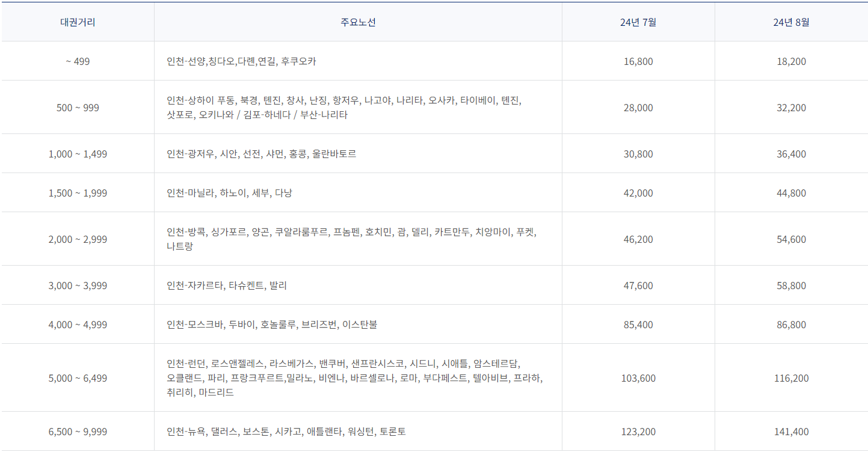Click the 42,000 July price cell

638,193
